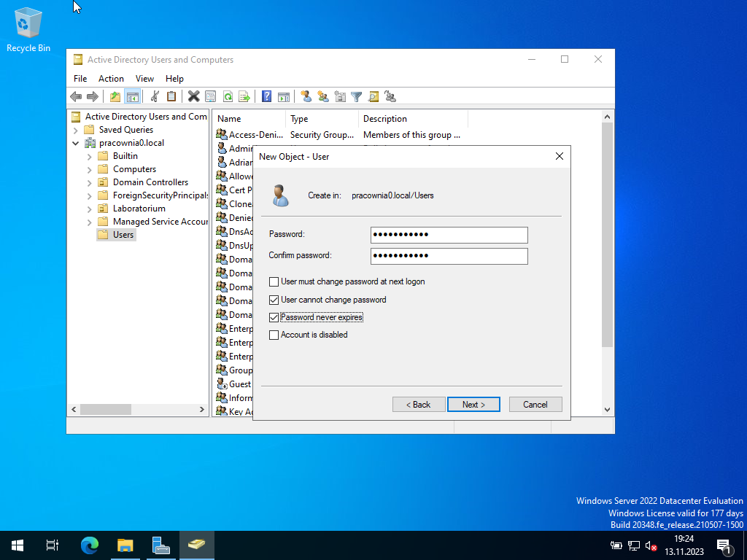
Task: Cancel the New Object - User dialog
Action: (x=535, y=404)
